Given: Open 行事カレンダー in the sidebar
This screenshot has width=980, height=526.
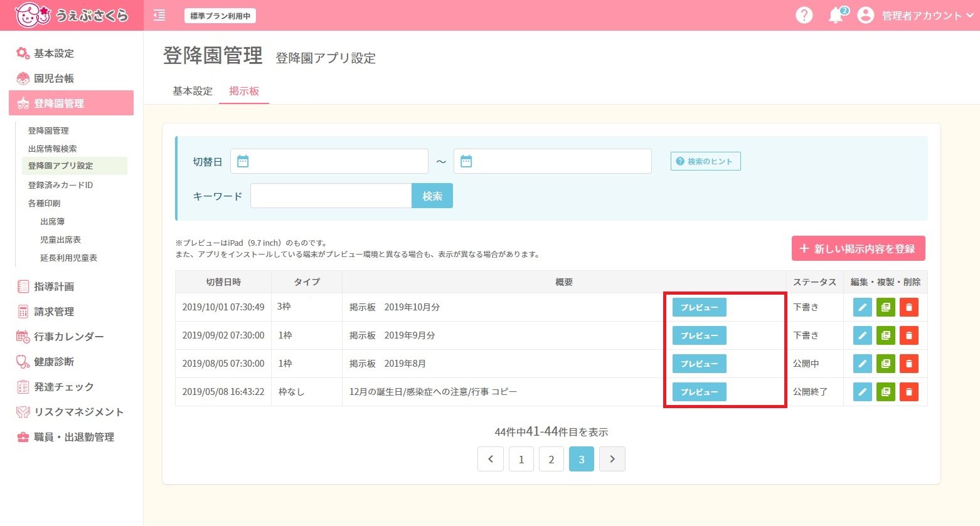Looking at the screenshot, I should click(x=60, y=337).
